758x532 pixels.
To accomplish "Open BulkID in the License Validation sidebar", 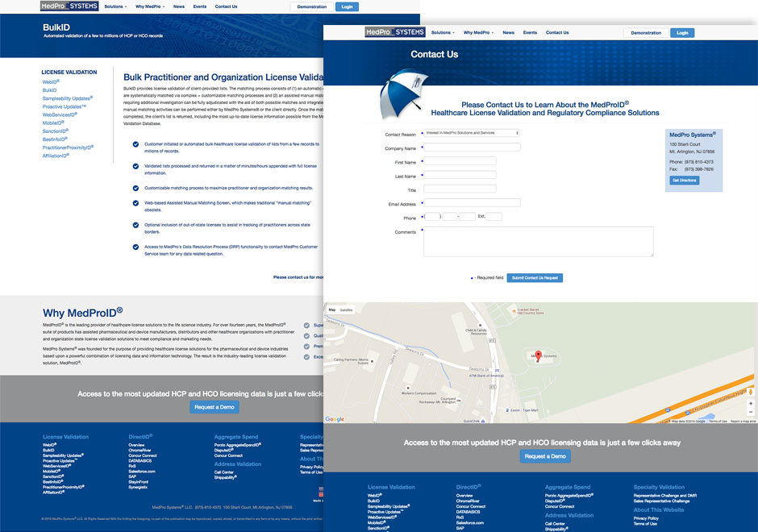I will point(49,90).
